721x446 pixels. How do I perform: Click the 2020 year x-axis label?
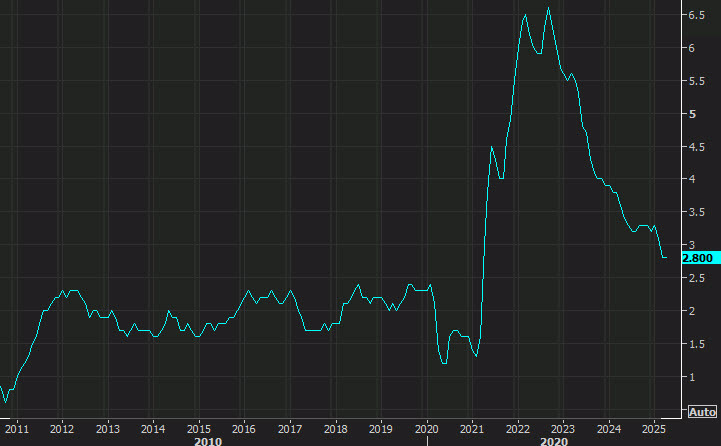427,429
